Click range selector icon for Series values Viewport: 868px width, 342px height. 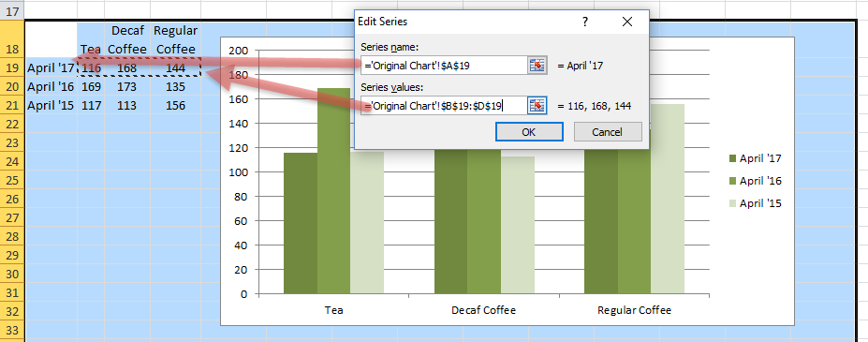537,105
